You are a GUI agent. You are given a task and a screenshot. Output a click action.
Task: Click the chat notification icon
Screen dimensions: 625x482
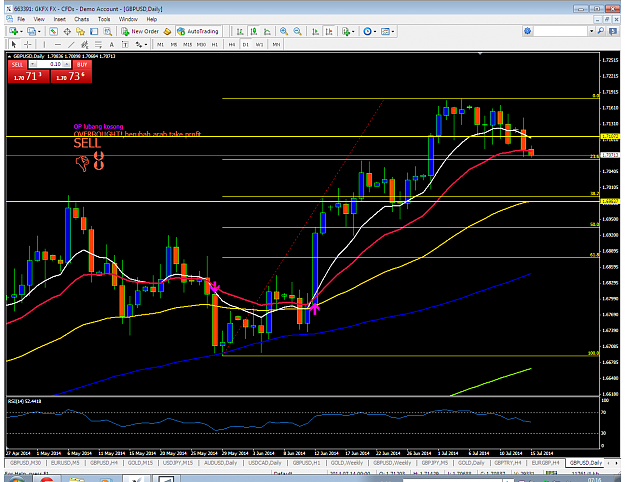613,31
